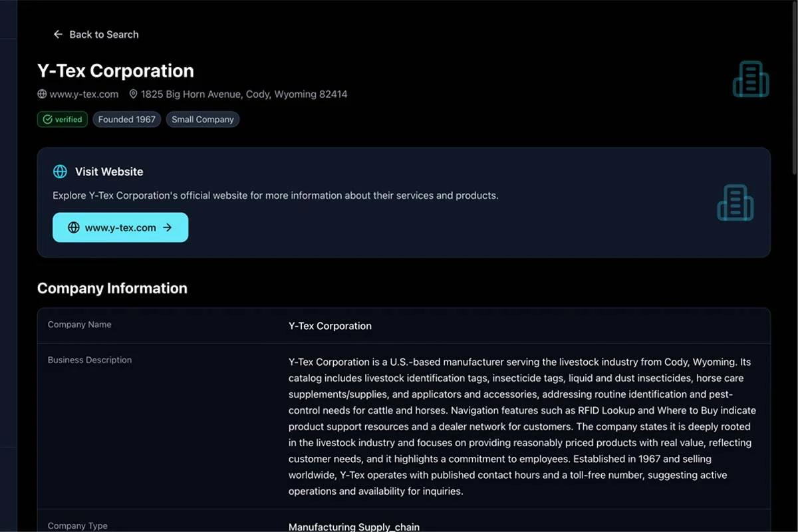Image resolution: width=798 pixels, height=532 pixels.
Task: Toggle the verified status badge
Action: [x=62, y=119]
